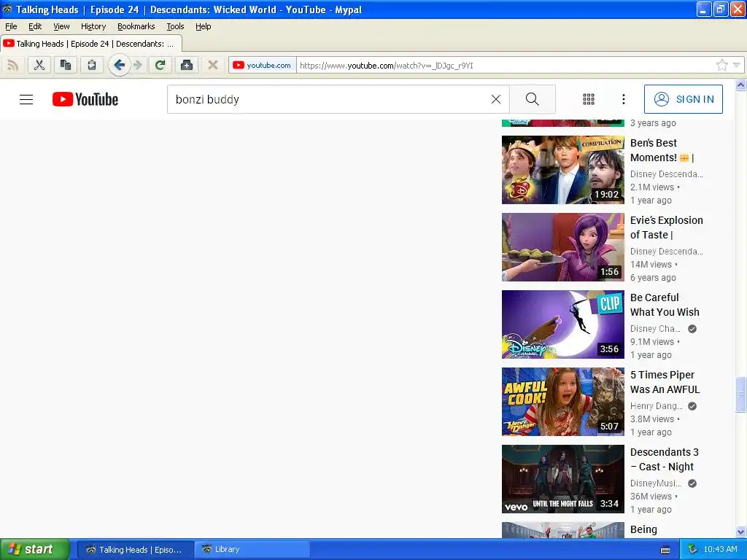The width and height of the screenshot is (747, 560).
Task: Clear the search box with X
Action: point(496,99)
